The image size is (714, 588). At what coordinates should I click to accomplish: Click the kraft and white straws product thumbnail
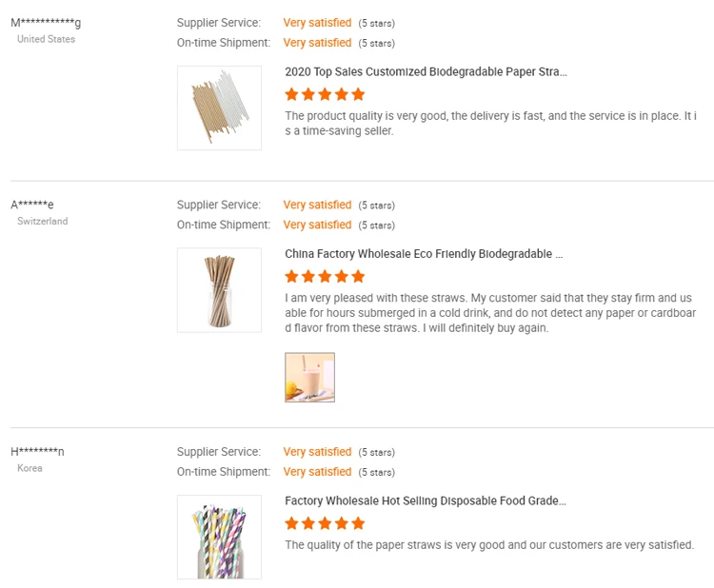219,108
